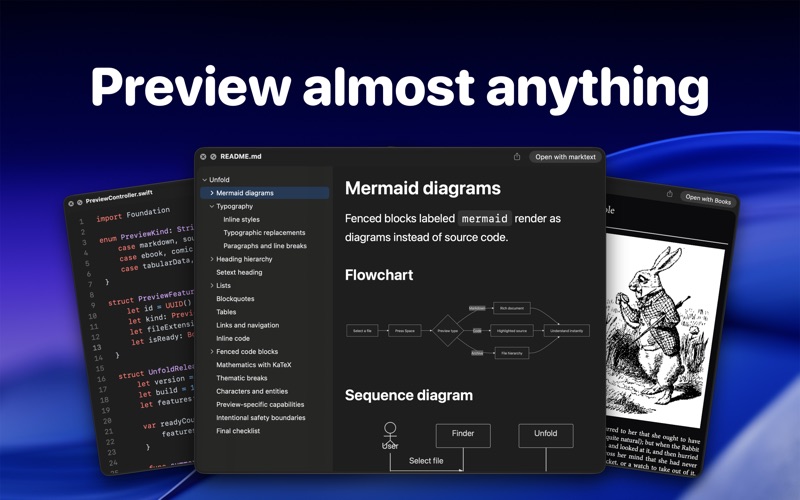800x500 pixels.
Task: Go to Mathematics with KaTeX
Action: pos(254,365)
